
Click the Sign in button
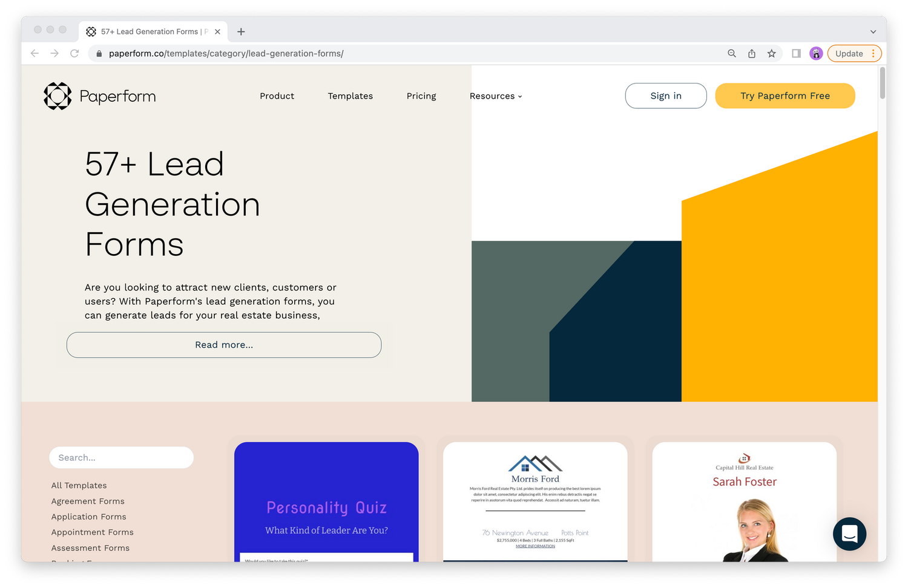coord(665,96)
